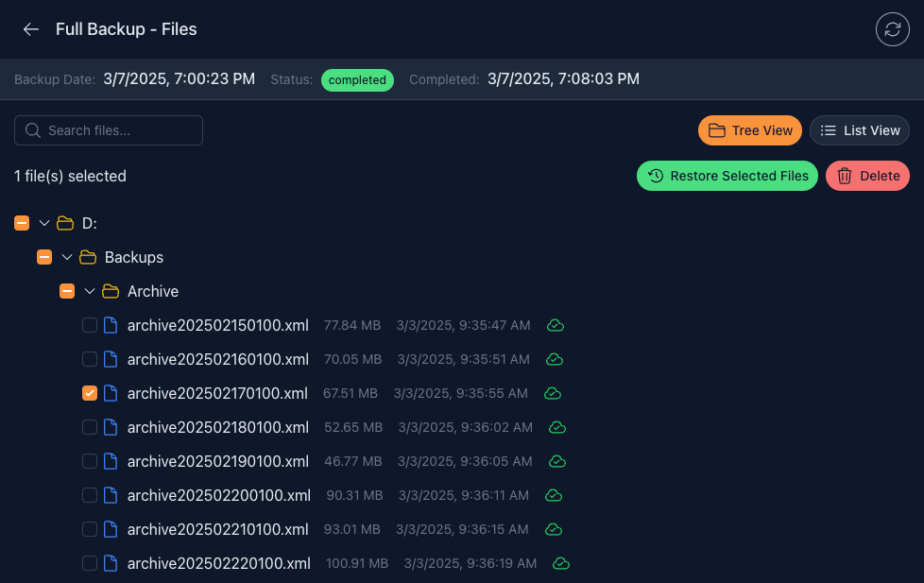Select file name archive202502160100.xml

218,359
